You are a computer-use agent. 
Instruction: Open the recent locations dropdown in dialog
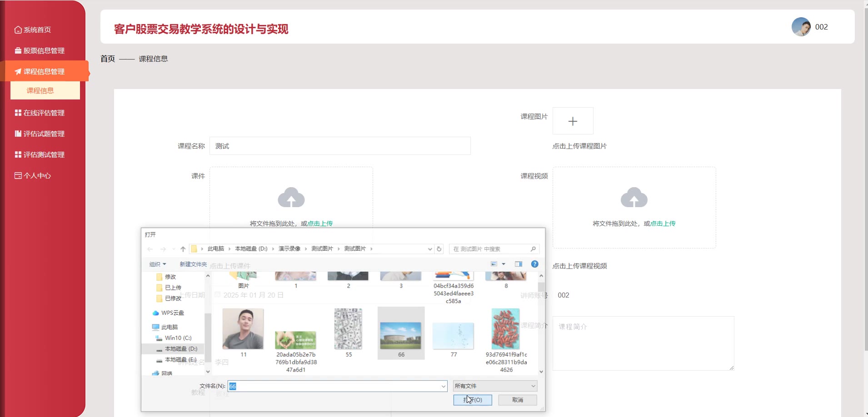point(174,249)
